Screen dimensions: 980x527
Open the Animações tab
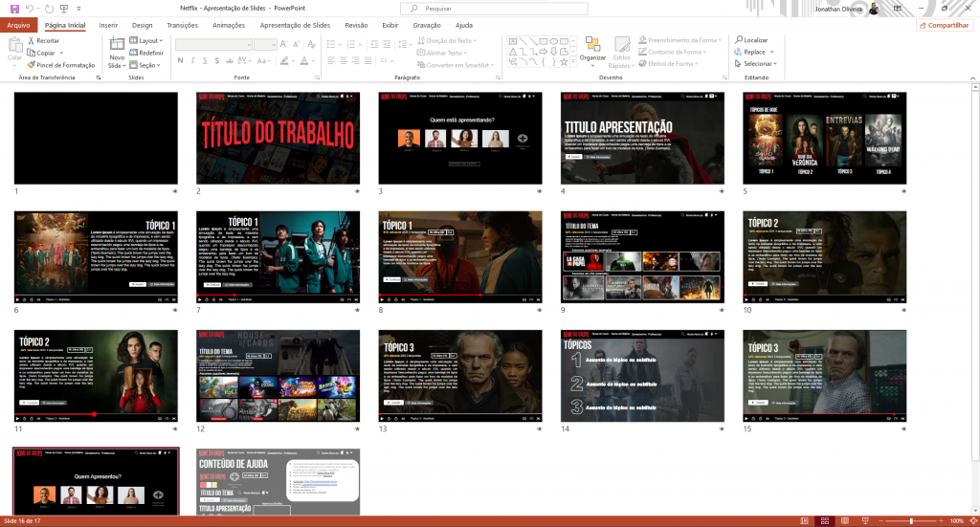(x=229, y=25)
